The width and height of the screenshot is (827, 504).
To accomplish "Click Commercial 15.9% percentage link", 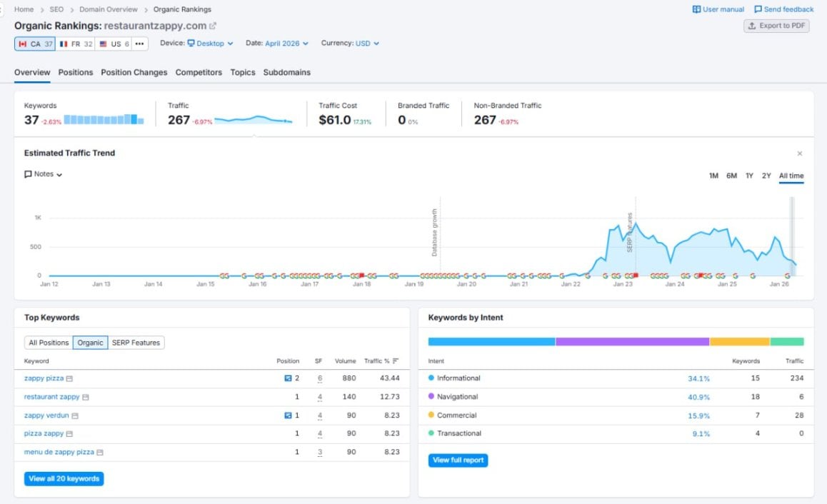I will point(699,415).
